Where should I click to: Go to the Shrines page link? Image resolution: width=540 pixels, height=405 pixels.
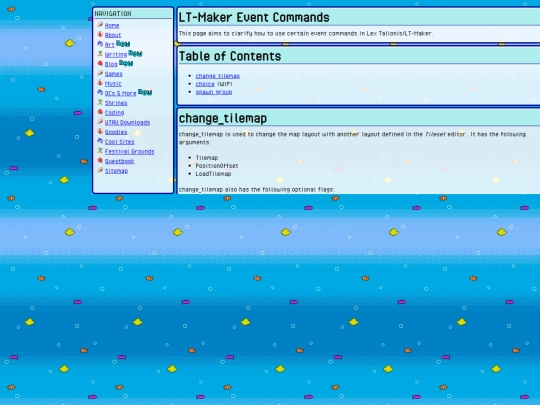[116, 103]
